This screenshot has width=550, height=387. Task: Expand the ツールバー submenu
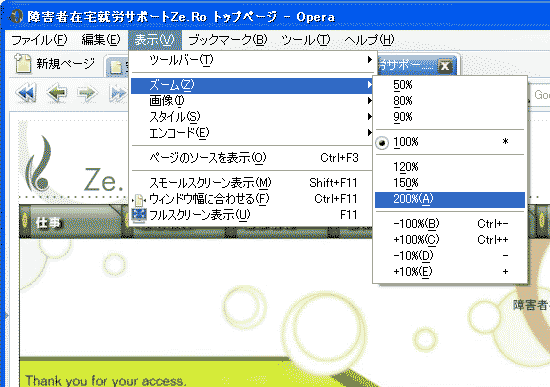[x=252, y=60]
